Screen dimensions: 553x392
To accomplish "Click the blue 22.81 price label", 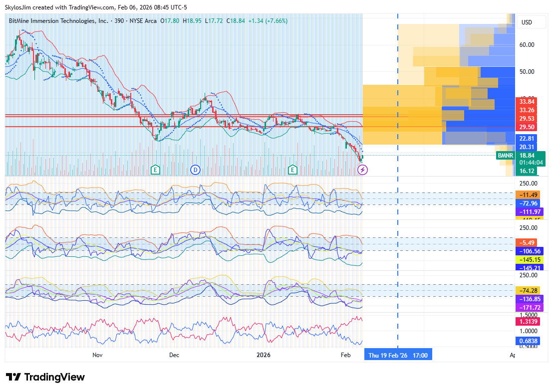I will [x=527, y=138].
